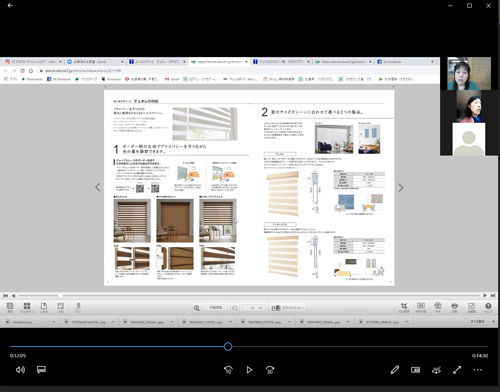
Task: Click the page number input field
Action: [253, 308]
